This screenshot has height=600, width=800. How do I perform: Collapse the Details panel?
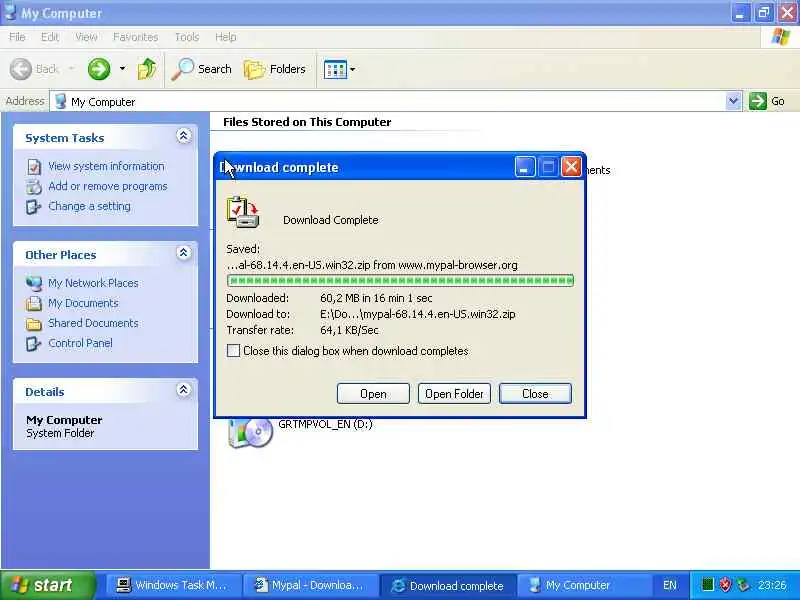[x=184, y=390]
